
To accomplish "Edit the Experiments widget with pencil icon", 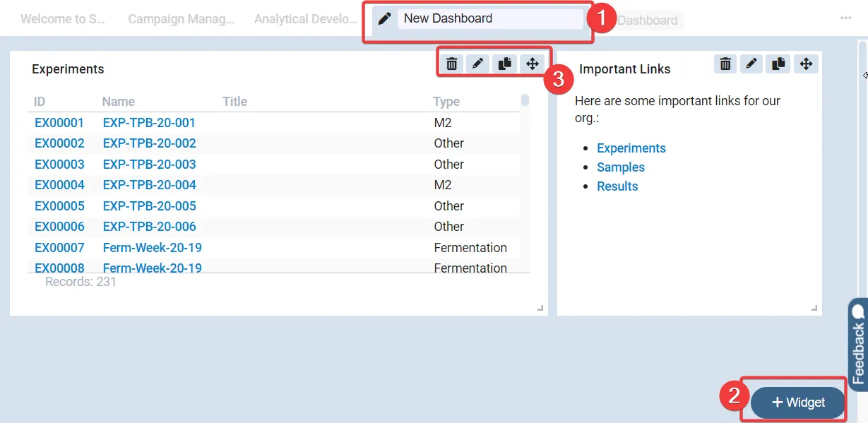I will (478, 64).
